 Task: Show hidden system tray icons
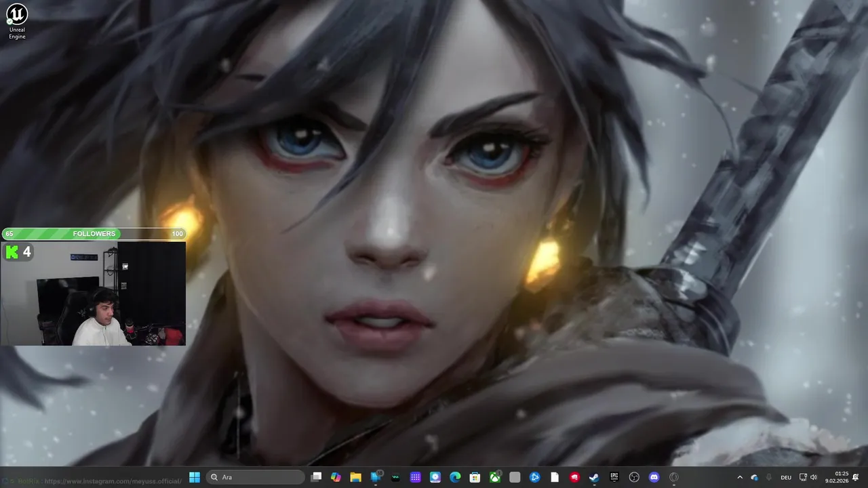tap(740, 477)
